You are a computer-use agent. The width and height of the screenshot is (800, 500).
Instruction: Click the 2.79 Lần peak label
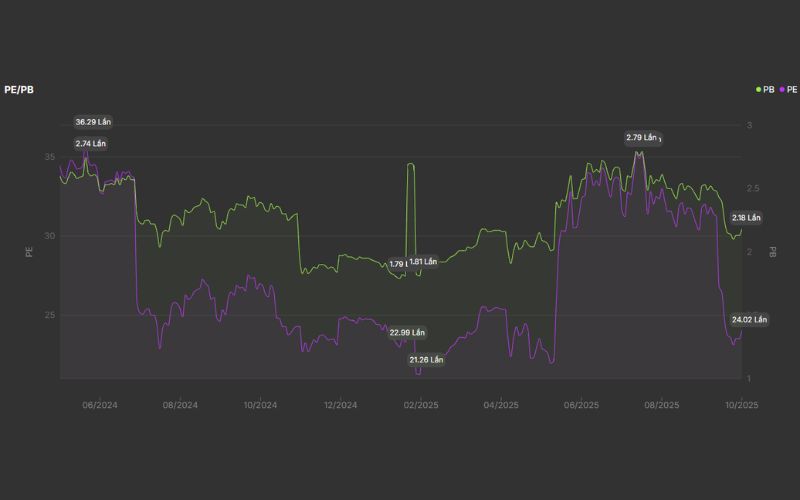click(642, 137)
